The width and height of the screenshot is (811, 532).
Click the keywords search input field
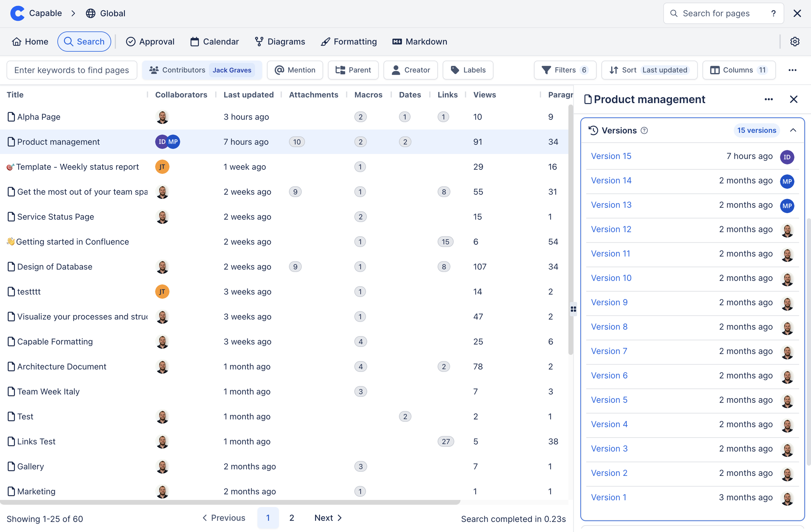pos(72,70)
